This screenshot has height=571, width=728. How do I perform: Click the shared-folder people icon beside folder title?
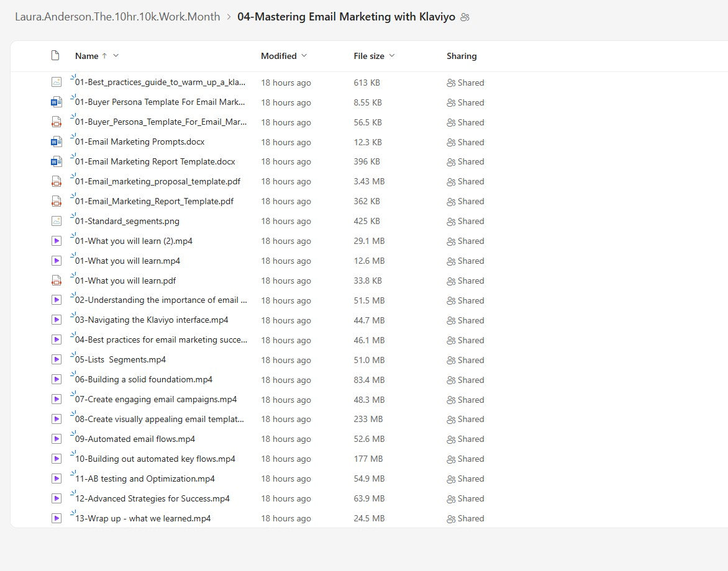click(465, 17)
